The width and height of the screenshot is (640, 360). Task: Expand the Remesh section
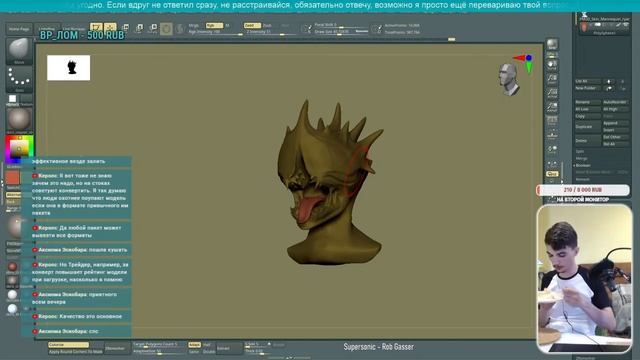582,179
